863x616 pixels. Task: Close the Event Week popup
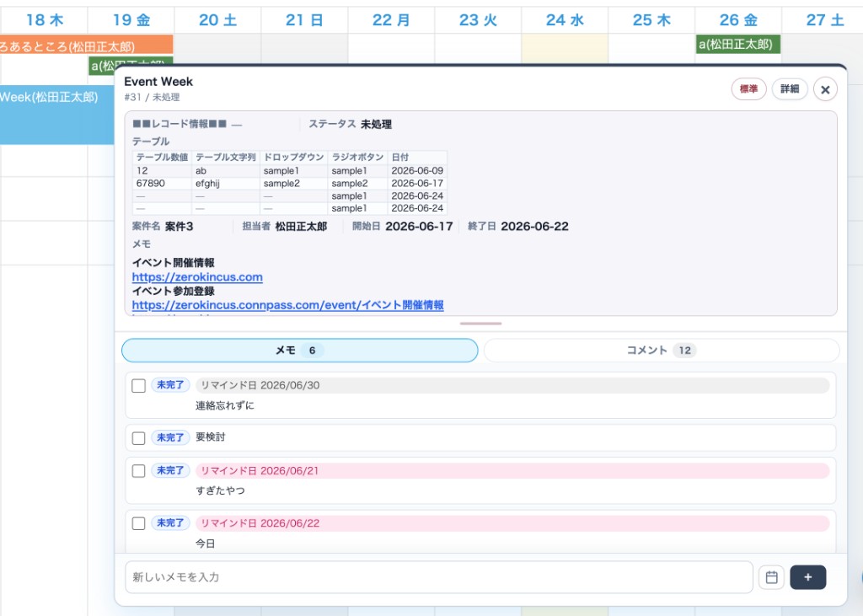825,89
